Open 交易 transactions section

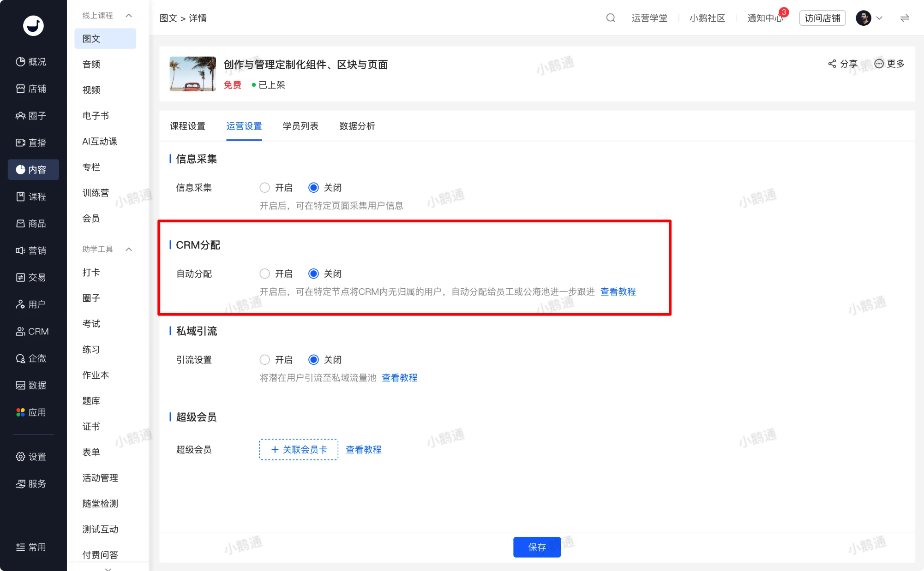click(31, 278)
